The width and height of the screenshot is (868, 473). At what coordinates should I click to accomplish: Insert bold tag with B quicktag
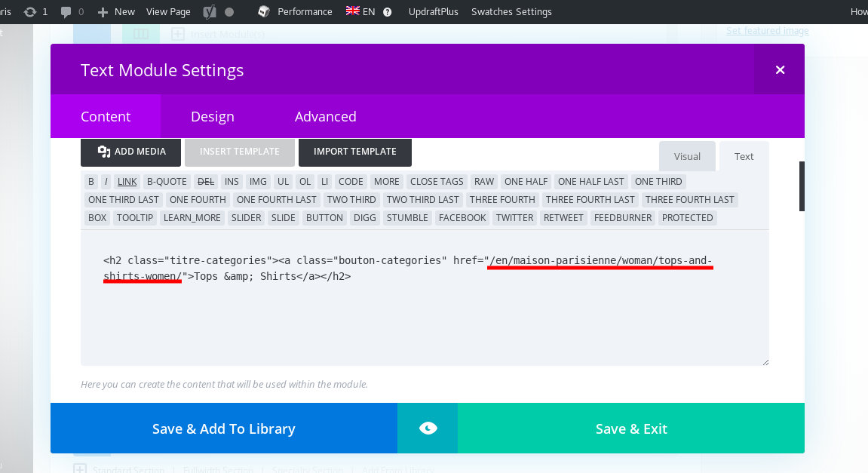91,182
